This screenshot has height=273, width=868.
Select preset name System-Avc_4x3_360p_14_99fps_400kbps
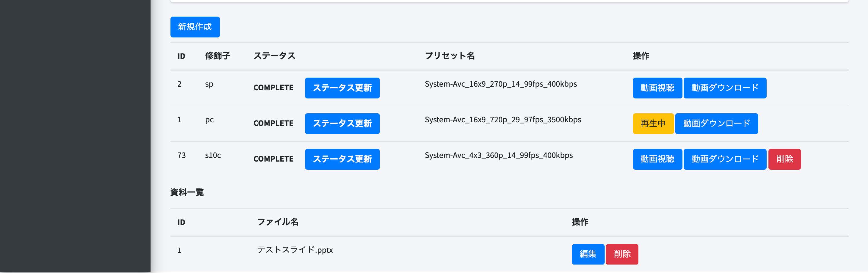pos(499,155)
